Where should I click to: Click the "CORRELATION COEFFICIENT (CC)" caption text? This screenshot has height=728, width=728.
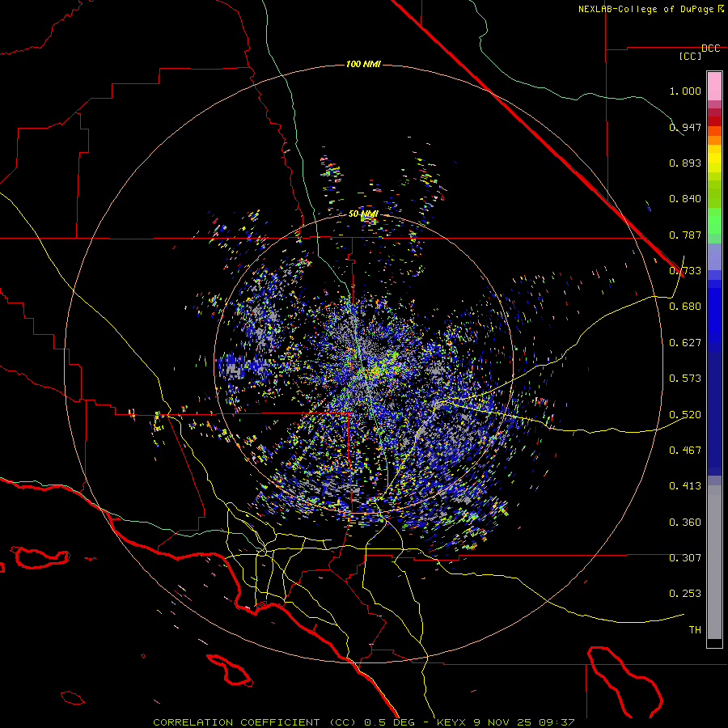255,722
